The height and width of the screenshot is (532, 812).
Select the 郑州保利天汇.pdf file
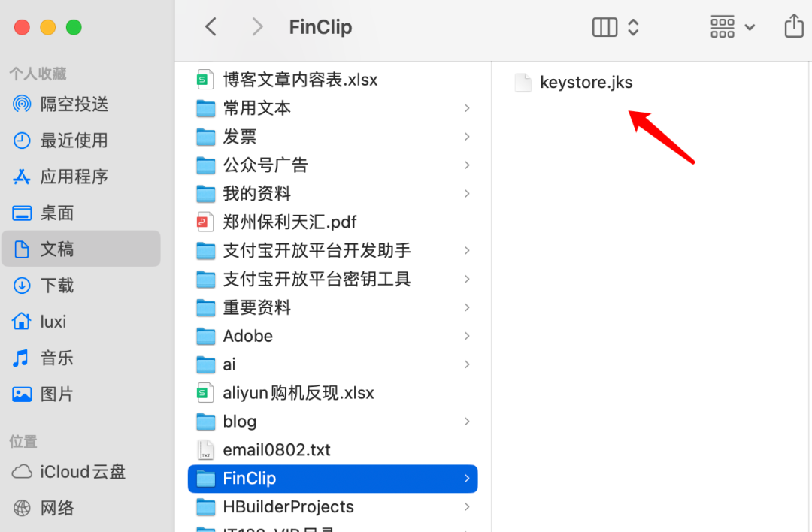tap(332, 222)
